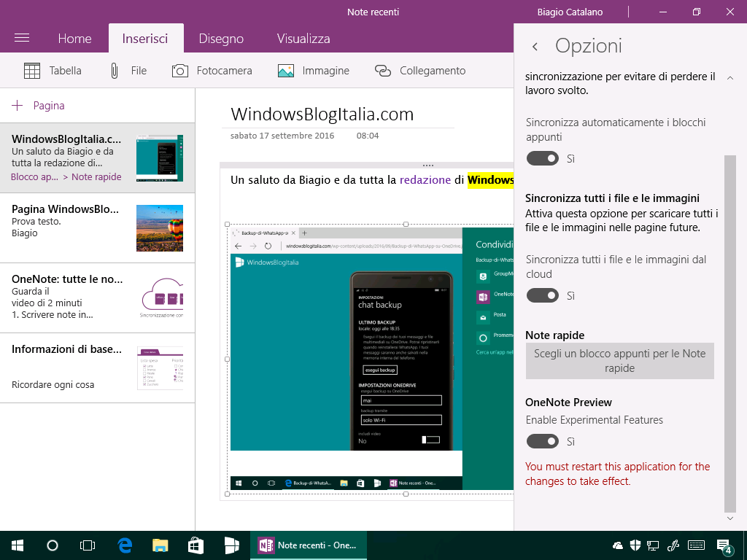Open Windows Ink Workspace pen icon

673,545
